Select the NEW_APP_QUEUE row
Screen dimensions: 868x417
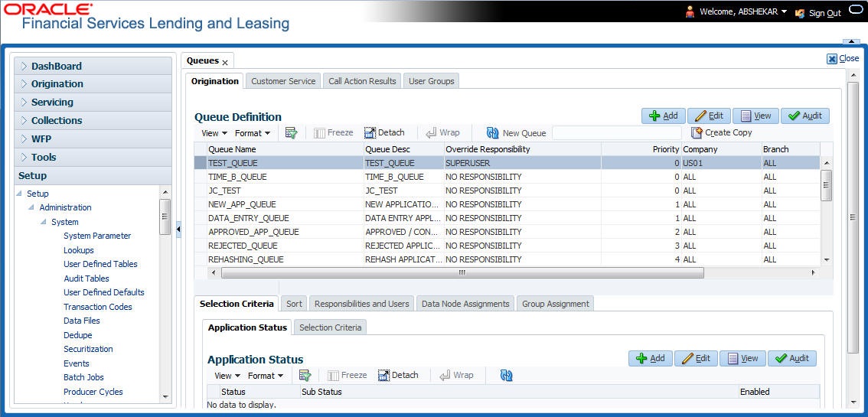tap(507, 204)
